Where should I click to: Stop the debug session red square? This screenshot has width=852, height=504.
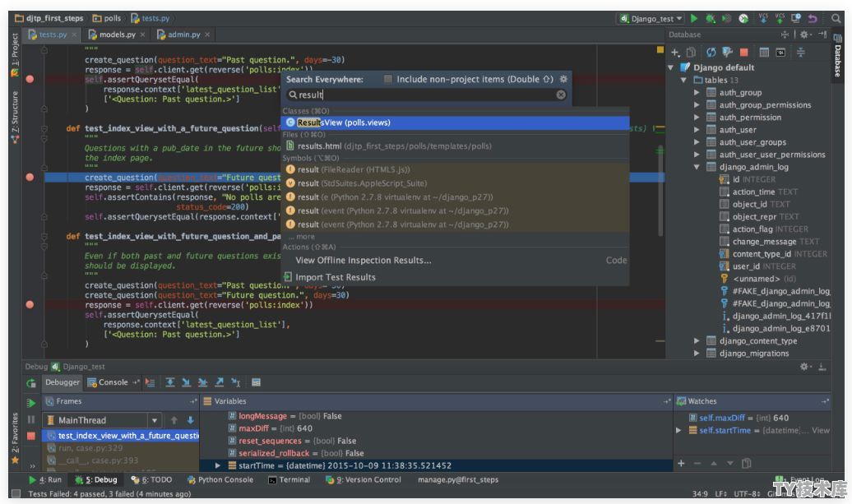click(x=31, y=436)
